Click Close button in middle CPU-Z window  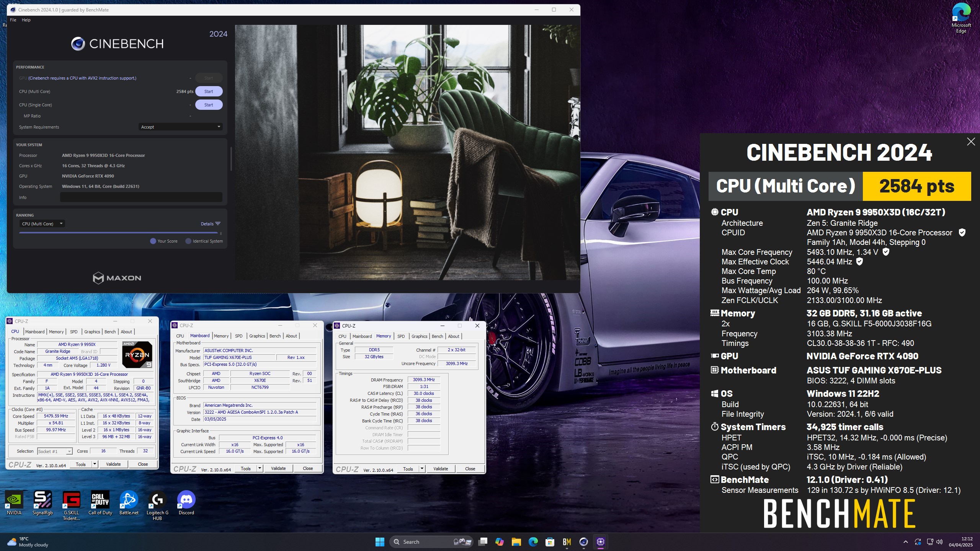308,468
